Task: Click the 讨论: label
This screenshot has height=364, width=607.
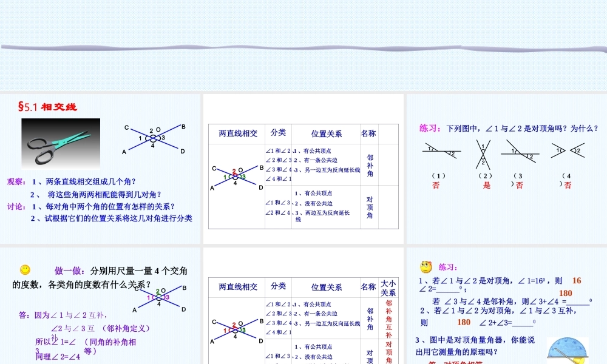Action: (16, 206)
